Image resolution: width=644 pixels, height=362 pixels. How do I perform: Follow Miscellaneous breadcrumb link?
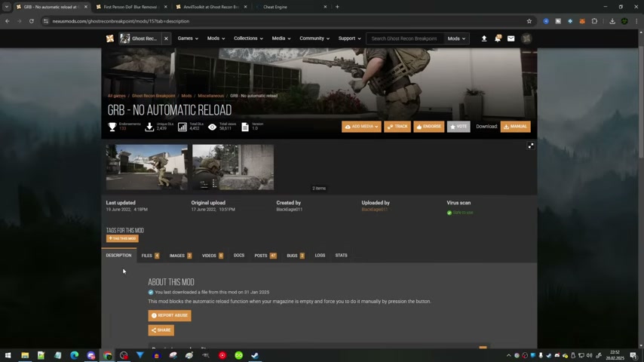coord(210,96)
